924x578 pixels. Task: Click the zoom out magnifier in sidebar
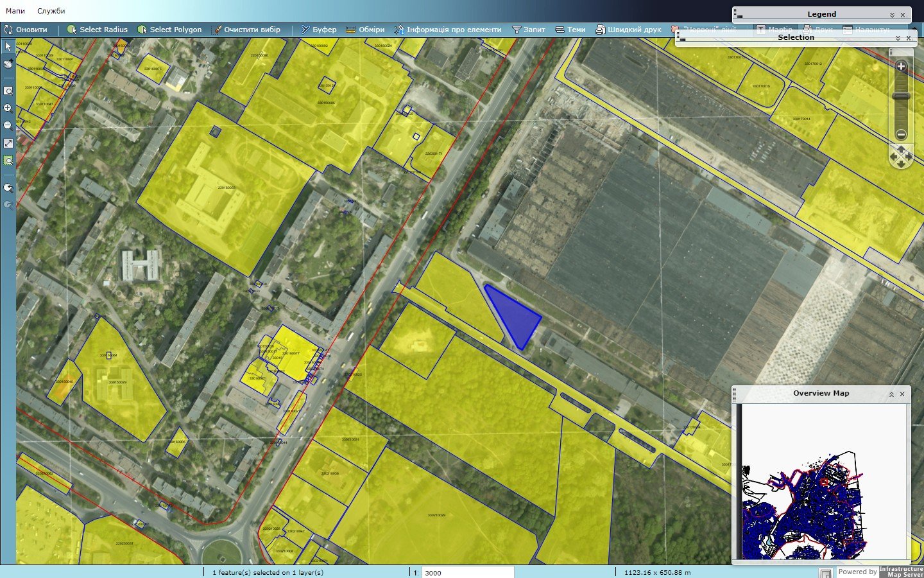click(x=8, y=126)
